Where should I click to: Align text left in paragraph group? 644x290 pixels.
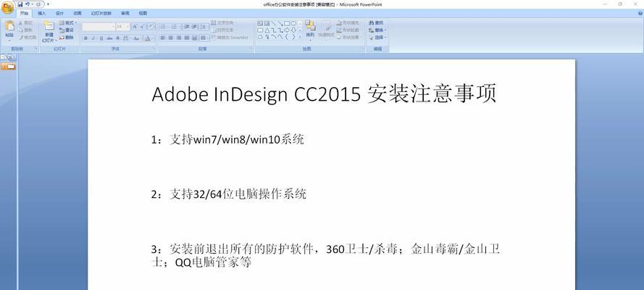click(163, 38)
